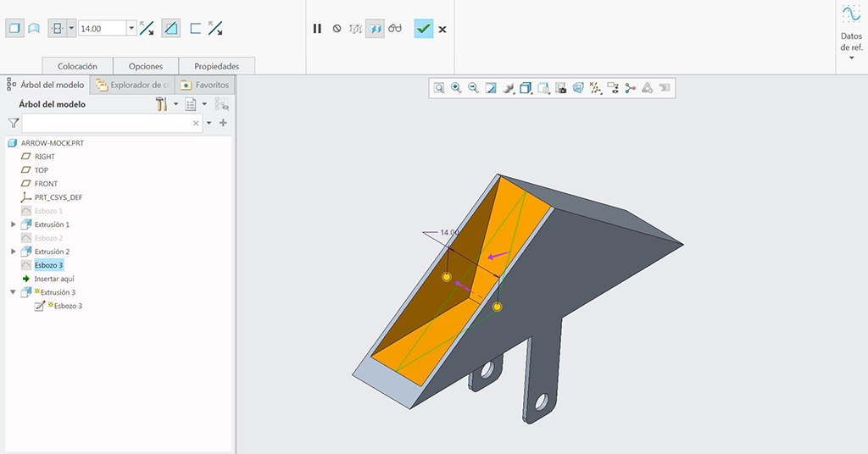868x454 pixels.
Task: Open the Colocación tab
Action: pos(77,66)
